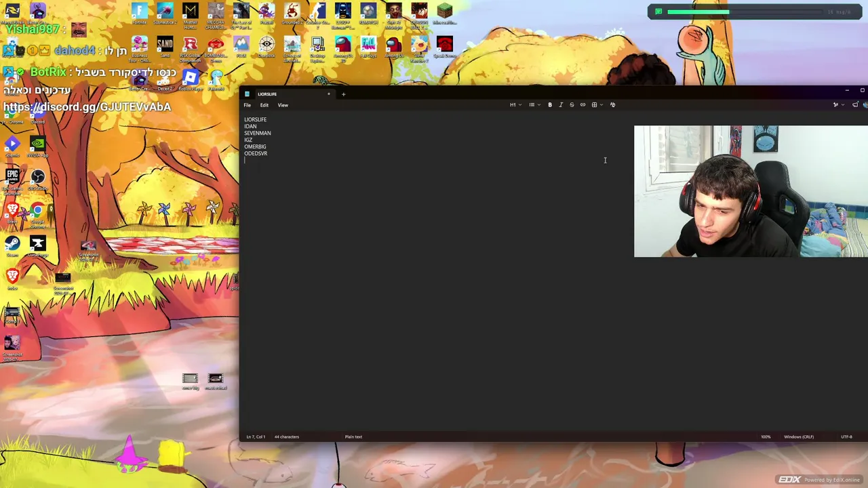Clear formatting with the Notepad toolbar icon
Viewport: 868px width, 488px height.
click(612, 105)
